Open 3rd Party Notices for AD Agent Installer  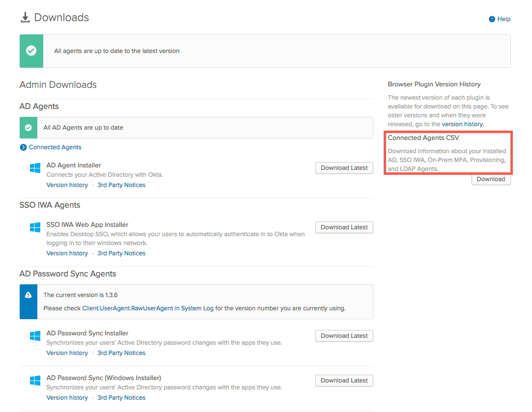click(121, 185)
